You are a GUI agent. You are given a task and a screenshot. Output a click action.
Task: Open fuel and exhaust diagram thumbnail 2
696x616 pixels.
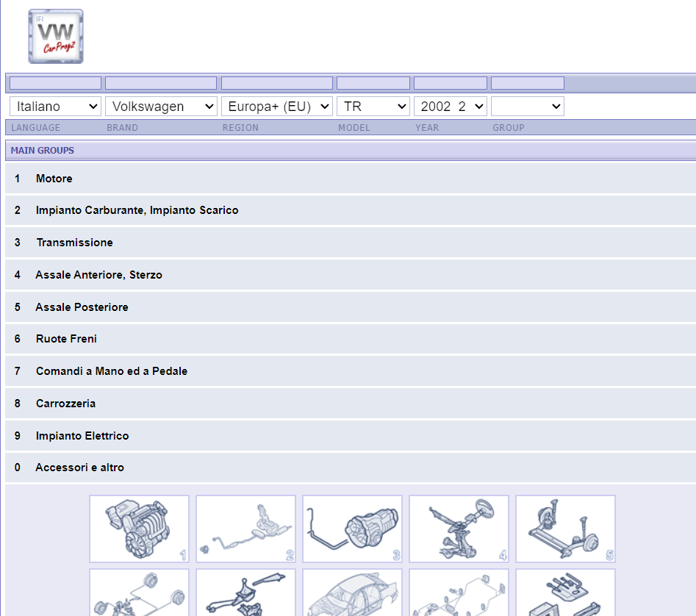tap(246, 529)
